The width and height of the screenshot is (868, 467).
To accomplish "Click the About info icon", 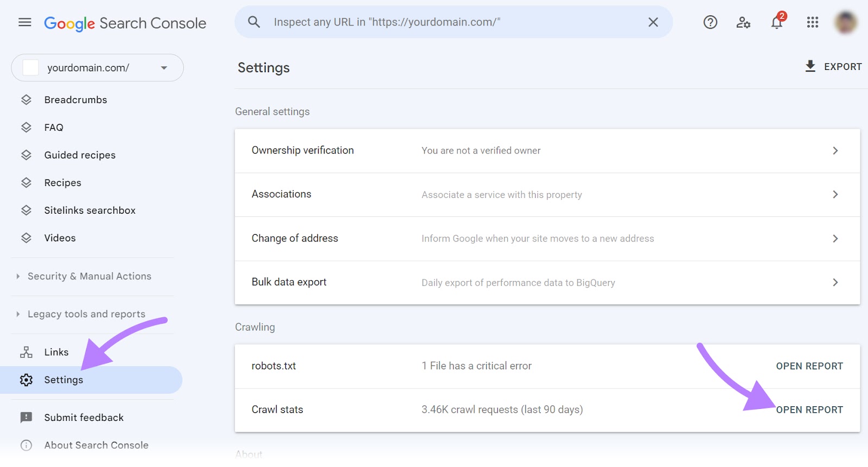I will 26,445.
